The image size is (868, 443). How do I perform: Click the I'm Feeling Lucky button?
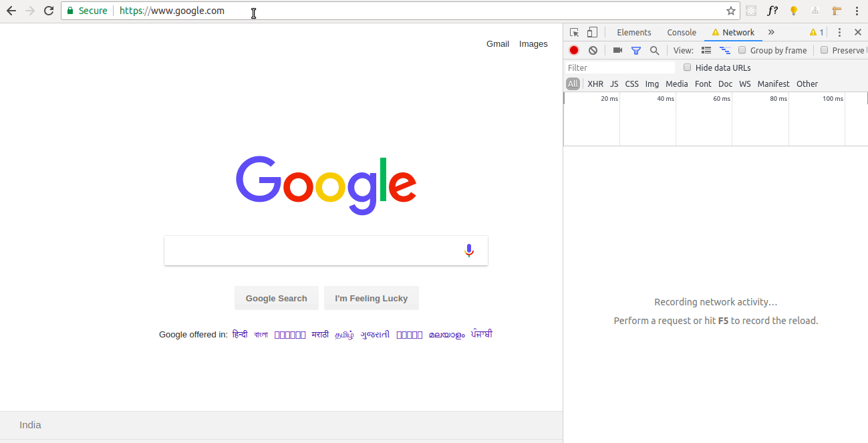(x=372, y=298)
